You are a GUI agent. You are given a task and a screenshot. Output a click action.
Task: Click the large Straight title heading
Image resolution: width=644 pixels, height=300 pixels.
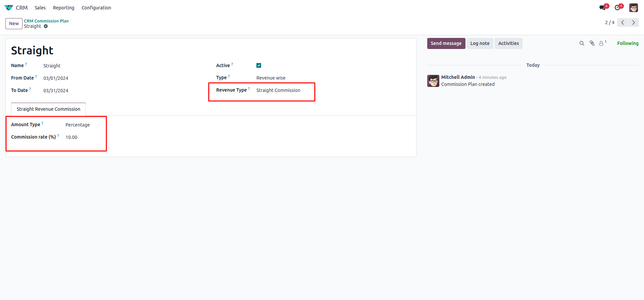click(32, 50)
